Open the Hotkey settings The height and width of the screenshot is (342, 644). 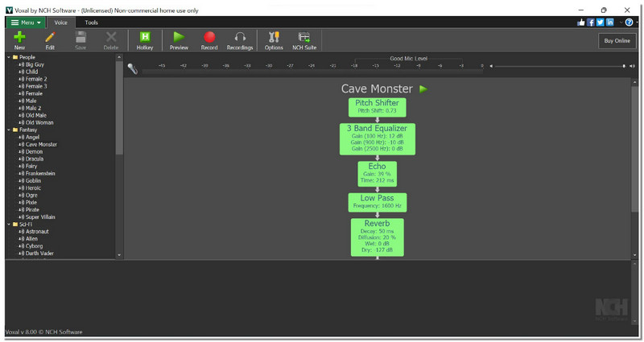pyautogui.click(x=145, y=40)
